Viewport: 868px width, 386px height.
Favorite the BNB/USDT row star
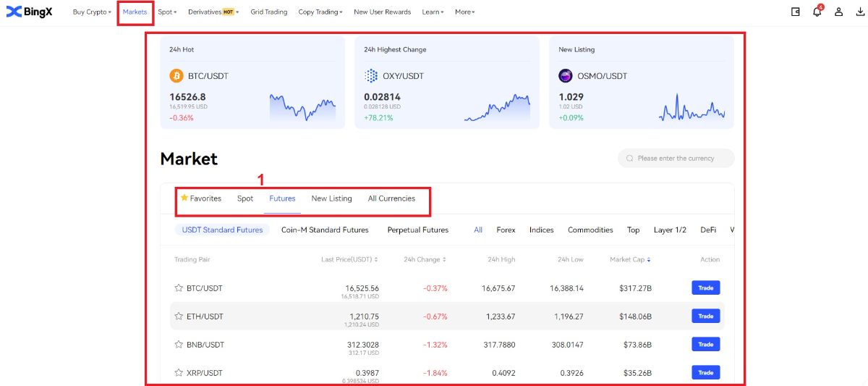coord(179,345)
